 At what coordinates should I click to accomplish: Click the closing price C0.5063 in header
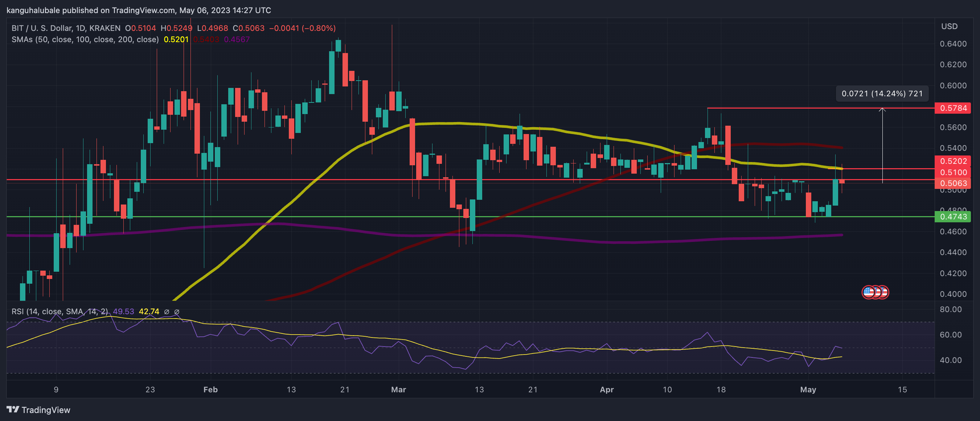[x=249, y=28]
